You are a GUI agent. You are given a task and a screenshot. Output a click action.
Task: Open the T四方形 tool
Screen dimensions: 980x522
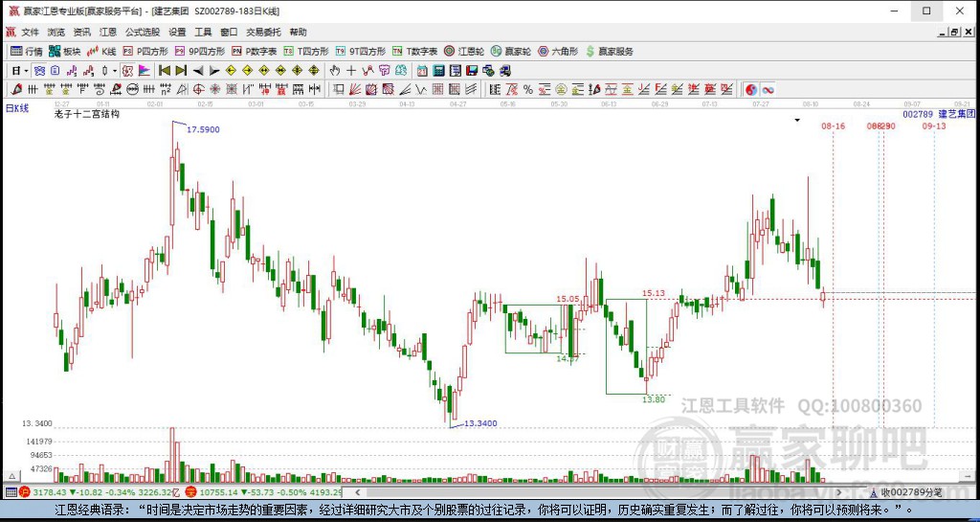coord(306,52)
